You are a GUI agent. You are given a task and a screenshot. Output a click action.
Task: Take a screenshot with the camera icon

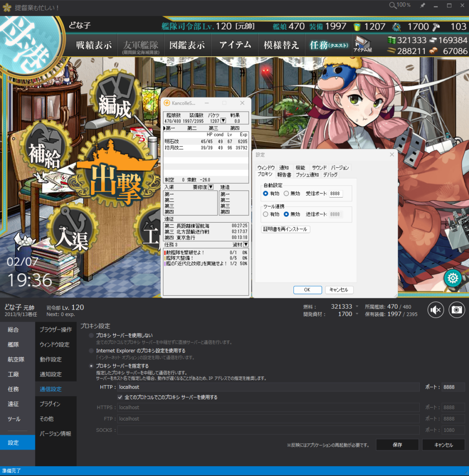(457, 310)
